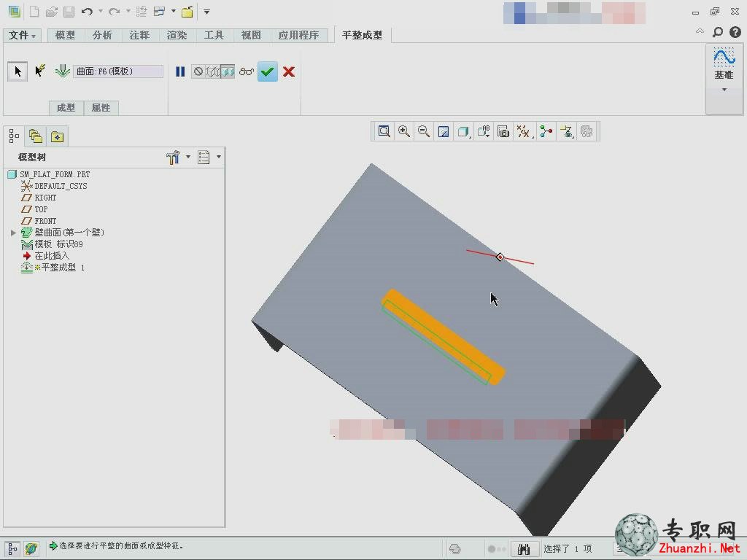This screenshot has height=560, width=747.
Task: Select the 模板 标识89 feature
Action: 58,244
